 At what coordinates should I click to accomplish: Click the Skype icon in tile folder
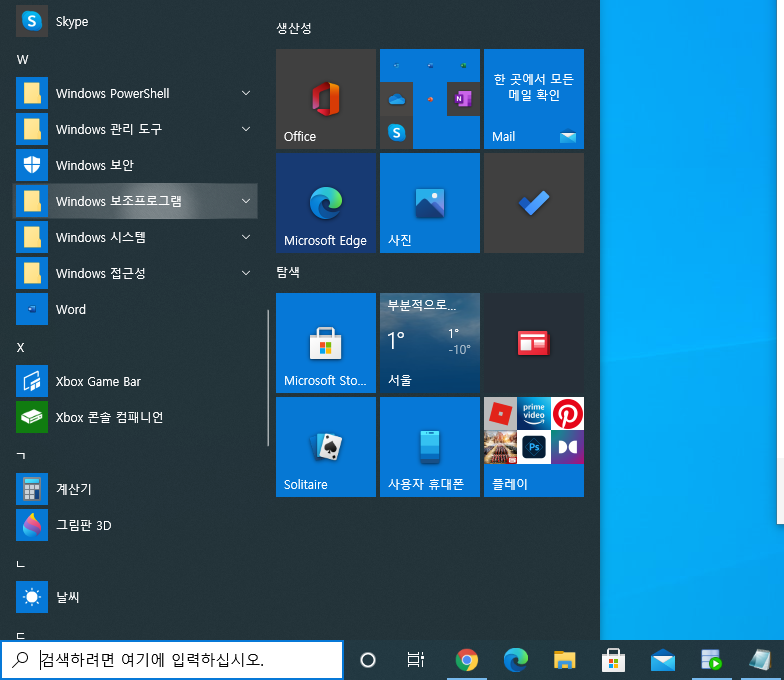click(x=396, y=132)
